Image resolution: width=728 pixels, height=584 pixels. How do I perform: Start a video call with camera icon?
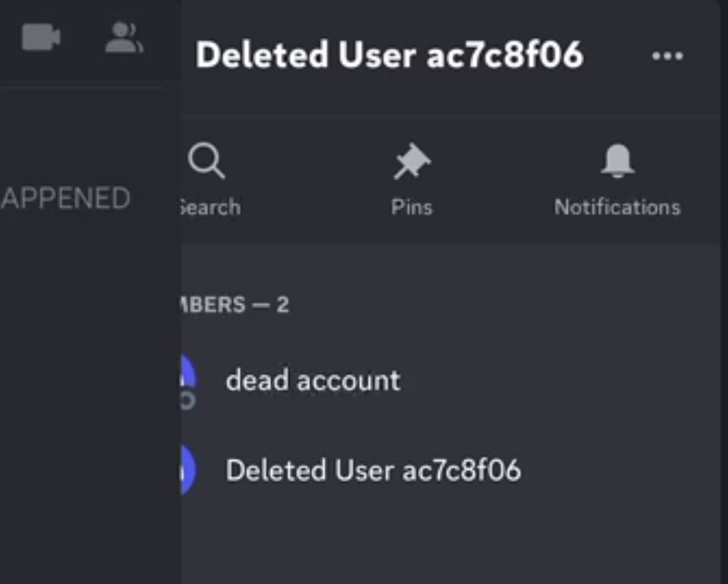[x=41, y=37]
